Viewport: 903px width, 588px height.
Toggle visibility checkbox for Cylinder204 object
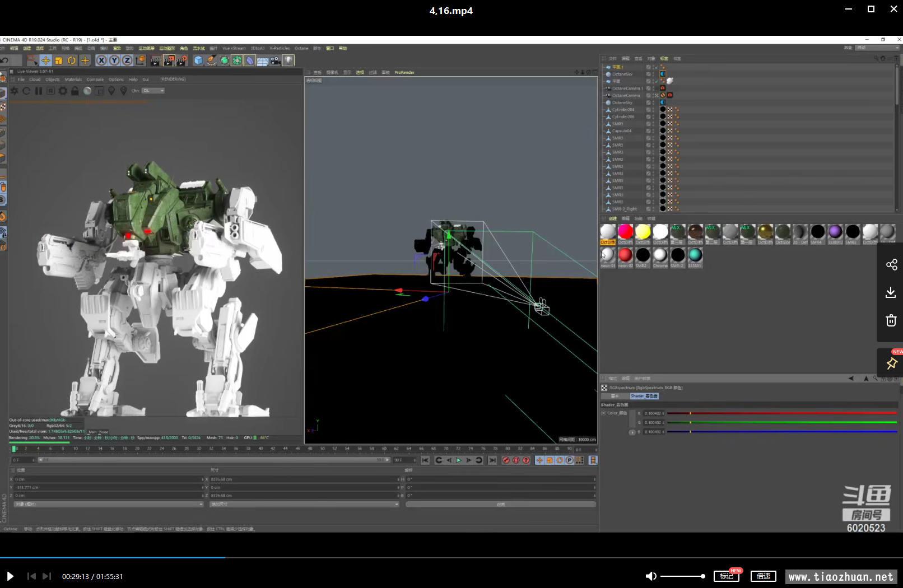coord(649,110)
